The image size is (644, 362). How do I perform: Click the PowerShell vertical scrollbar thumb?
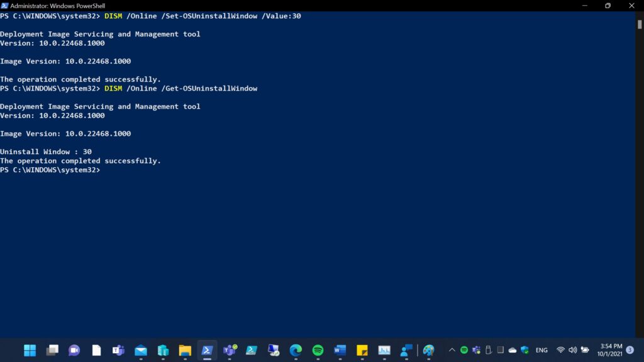640,24
